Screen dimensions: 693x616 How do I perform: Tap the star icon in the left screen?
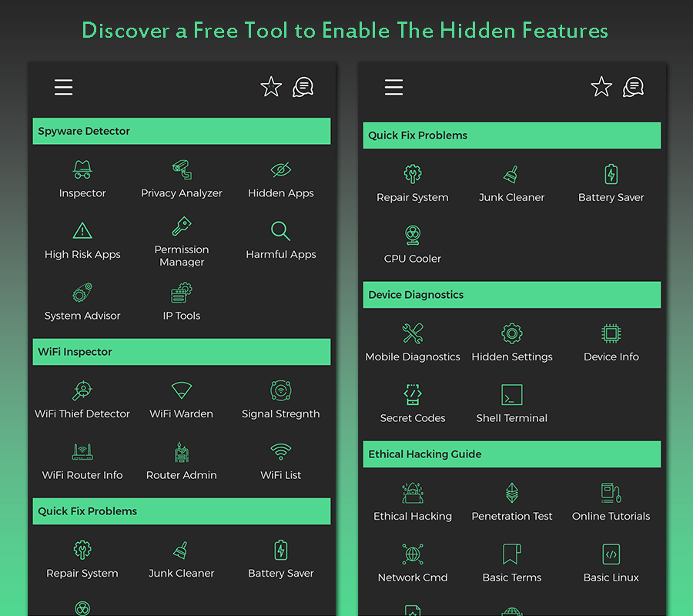(x=271, y=86)
